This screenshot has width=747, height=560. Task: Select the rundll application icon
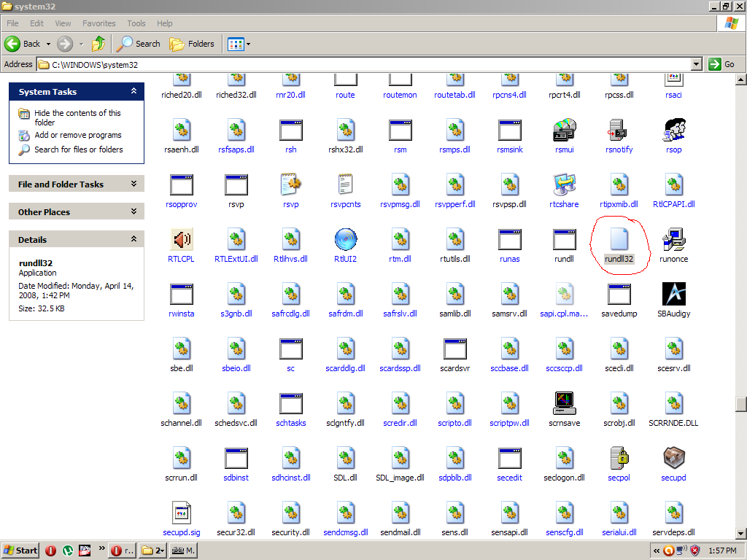pyautogui.click(x=564, y=239)
